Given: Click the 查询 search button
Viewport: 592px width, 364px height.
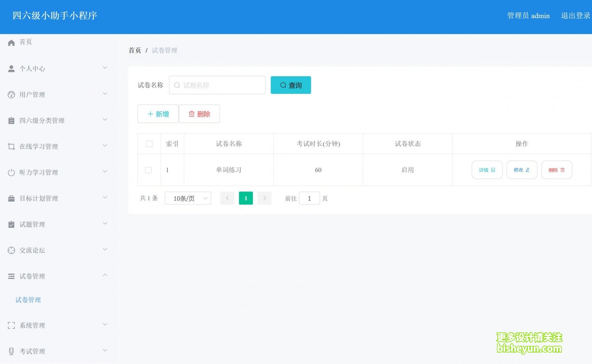Looking at the screenshot, I should 291,85.
